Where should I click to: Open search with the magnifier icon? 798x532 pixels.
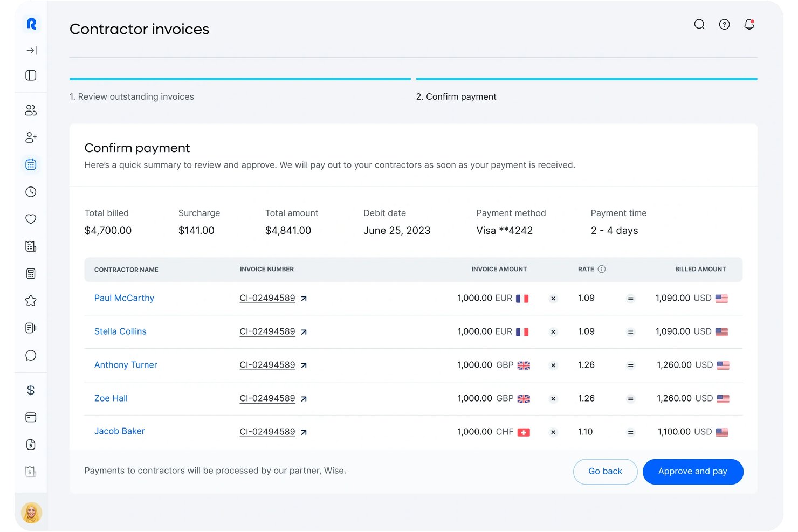699,24
